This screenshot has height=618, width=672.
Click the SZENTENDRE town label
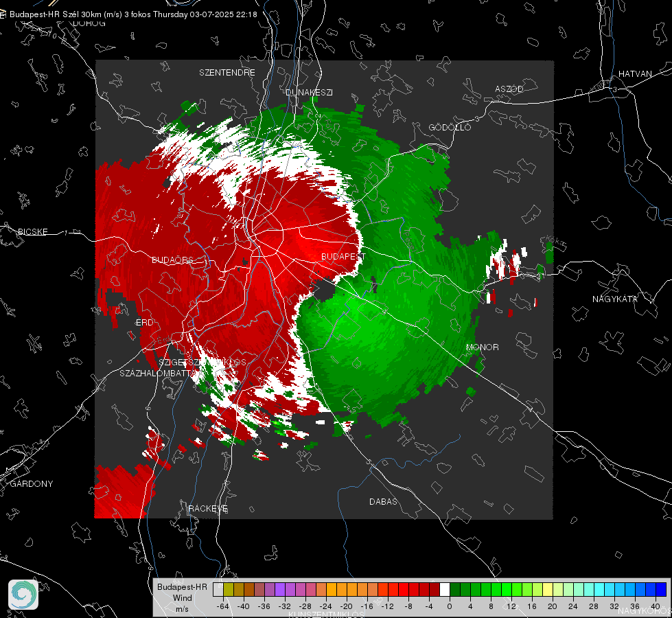coord(227,73)
